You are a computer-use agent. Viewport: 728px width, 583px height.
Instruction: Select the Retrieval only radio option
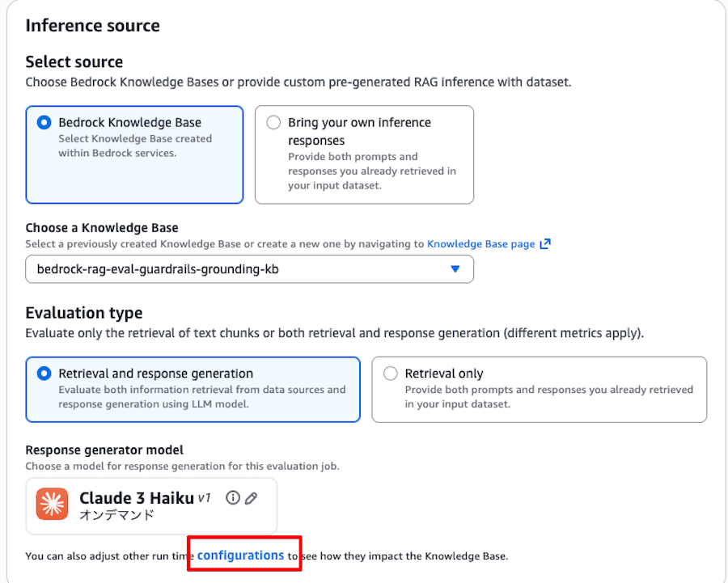[391, 374]
